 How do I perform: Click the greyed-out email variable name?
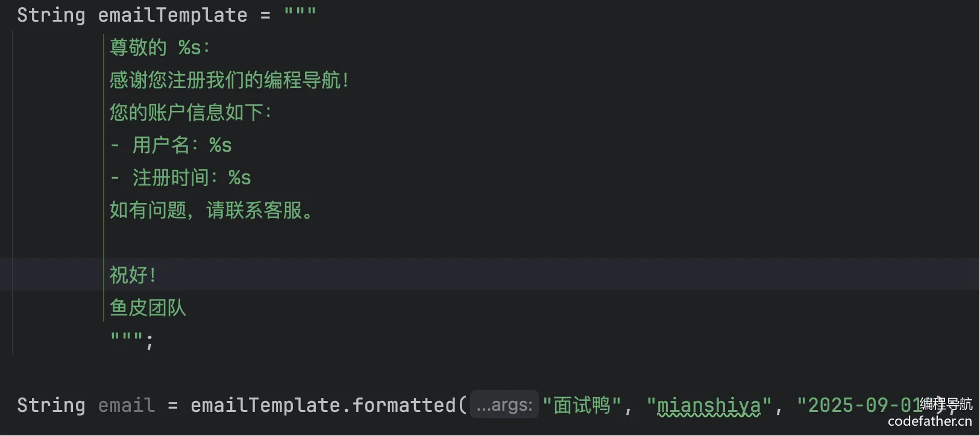click(127, 405)
